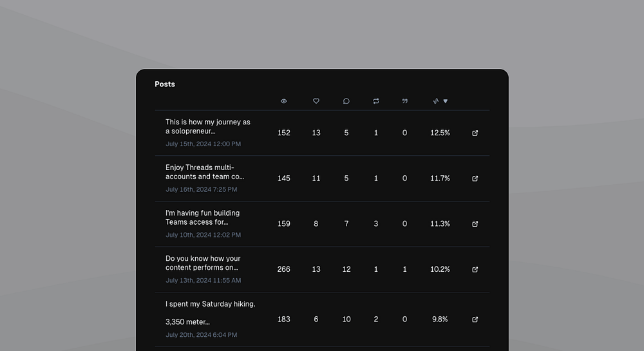Screen dimensions: 644x351
Task: Click the views eye column header icon
Action: coord(284,101)
